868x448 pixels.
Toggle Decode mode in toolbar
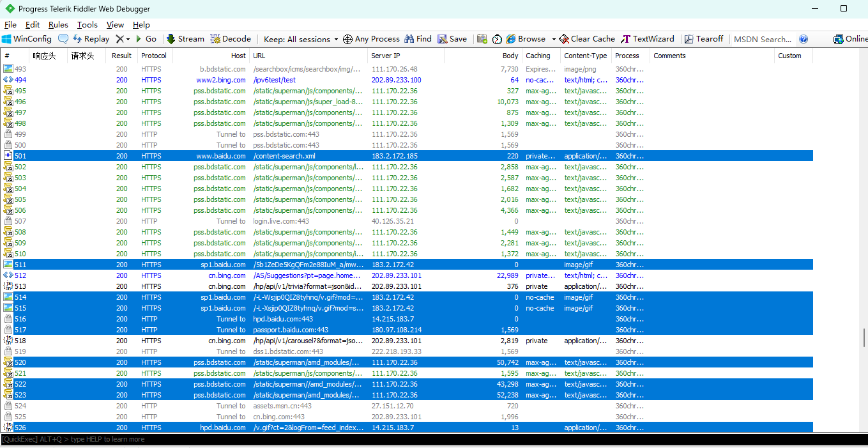tap(231, 39)
